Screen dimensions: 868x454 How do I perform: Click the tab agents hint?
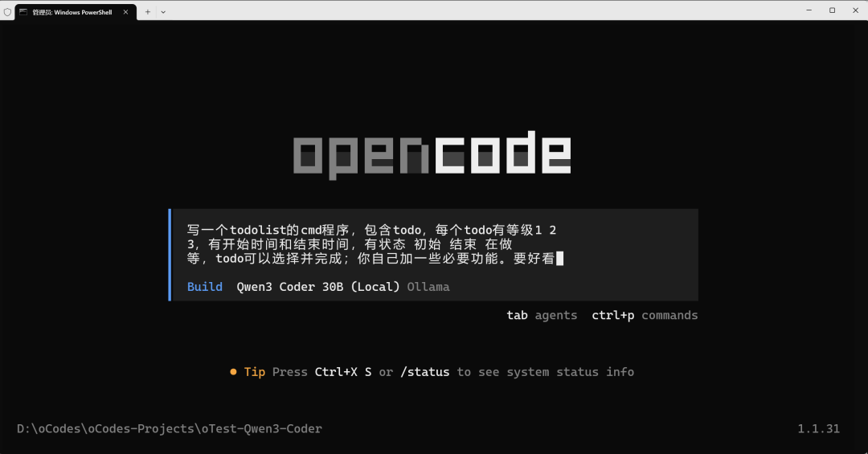(542, 315)
